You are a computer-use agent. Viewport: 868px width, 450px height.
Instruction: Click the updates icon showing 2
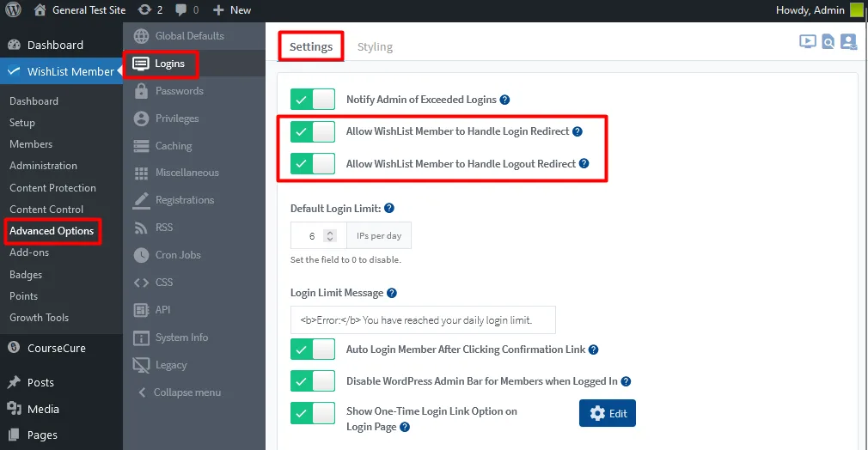tap(150, 10)
